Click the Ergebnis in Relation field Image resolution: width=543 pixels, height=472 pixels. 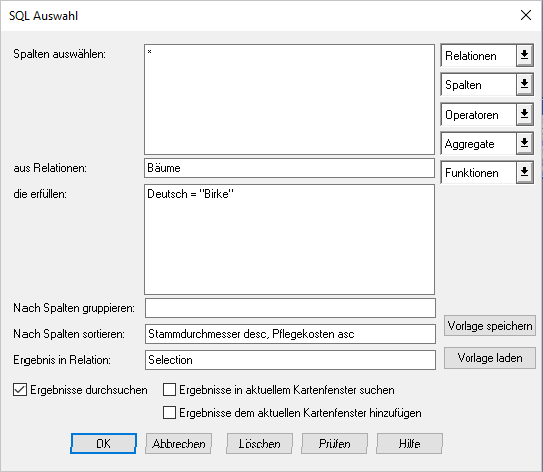tap(290, 360)
